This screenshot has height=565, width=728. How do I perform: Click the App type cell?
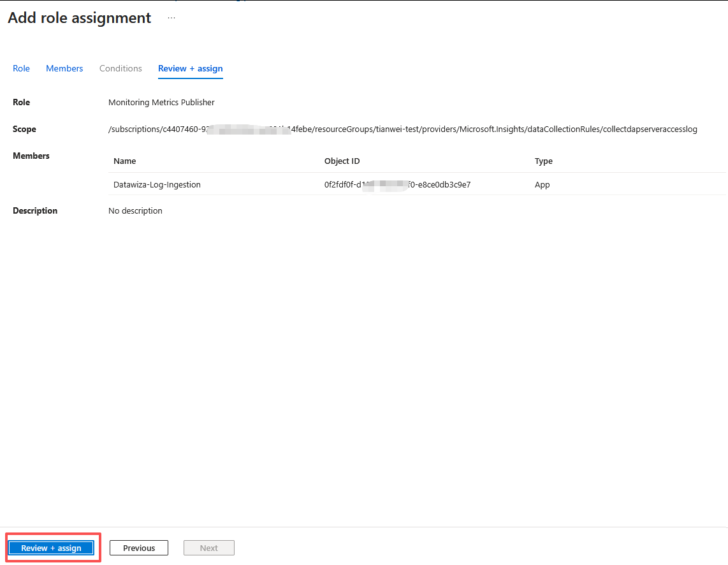tap(542, 185)
